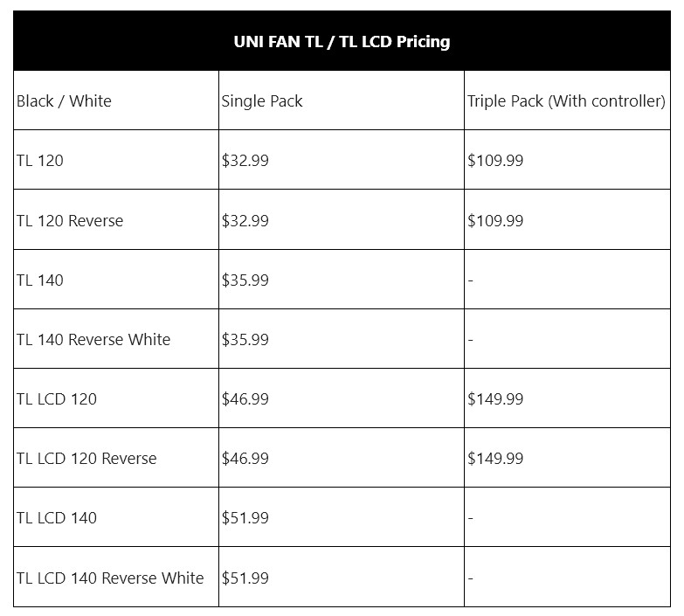Click the TL 140 Reverse White label
The width and height of the screenshot is (684, 616).
93,339
